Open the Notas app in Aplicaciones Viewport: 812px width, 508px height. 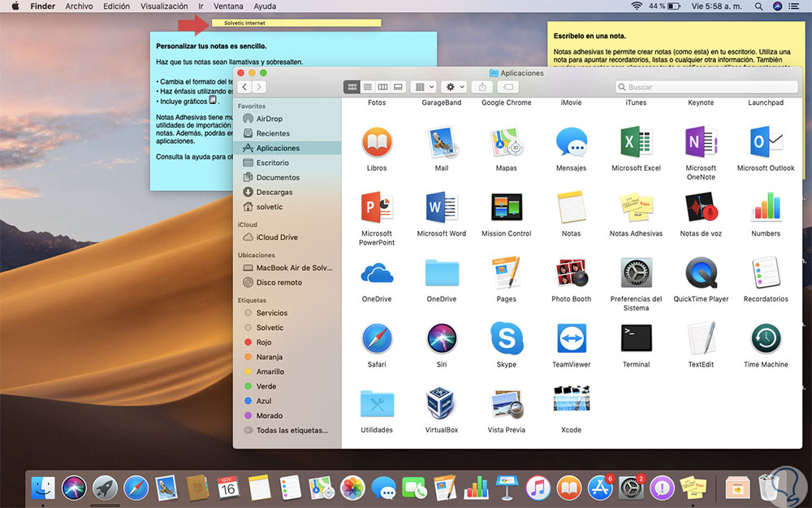[571, 207]
